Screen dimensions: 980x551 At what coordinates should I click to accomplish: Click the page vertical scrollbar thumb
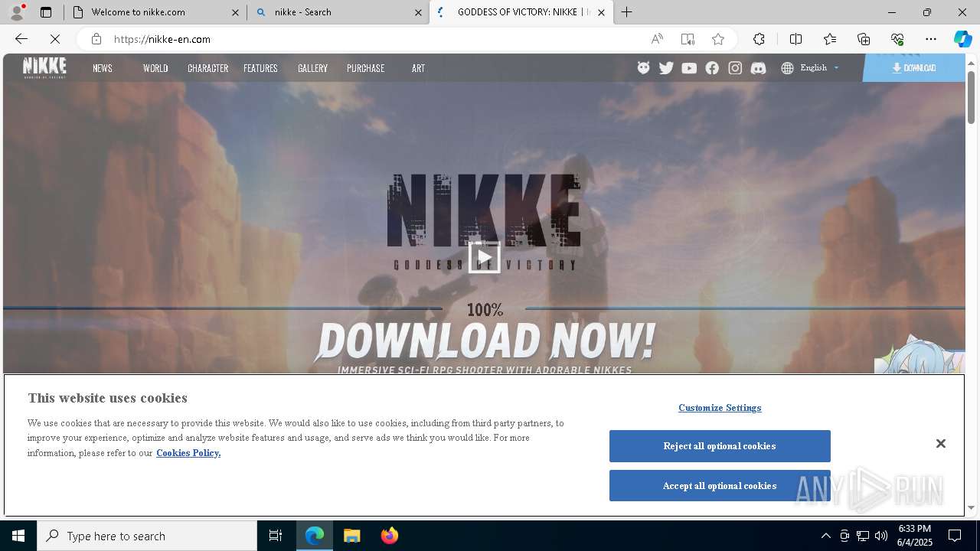point(972,96)
